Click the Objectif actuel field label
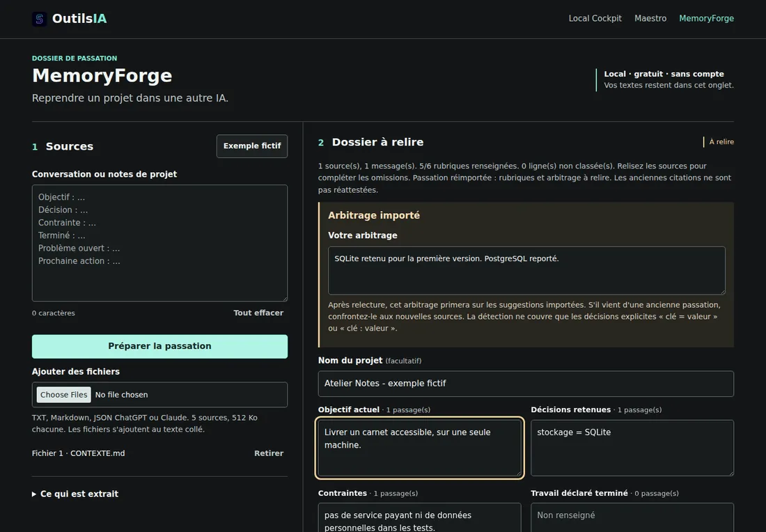The image size is (766, 532). coord(349,410)
